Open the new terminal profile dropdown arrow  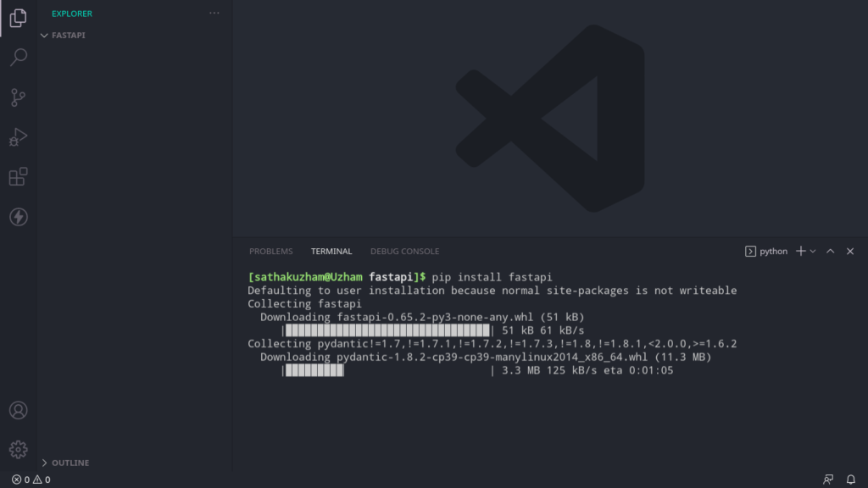pyautogui.click(x=813, y=251)
